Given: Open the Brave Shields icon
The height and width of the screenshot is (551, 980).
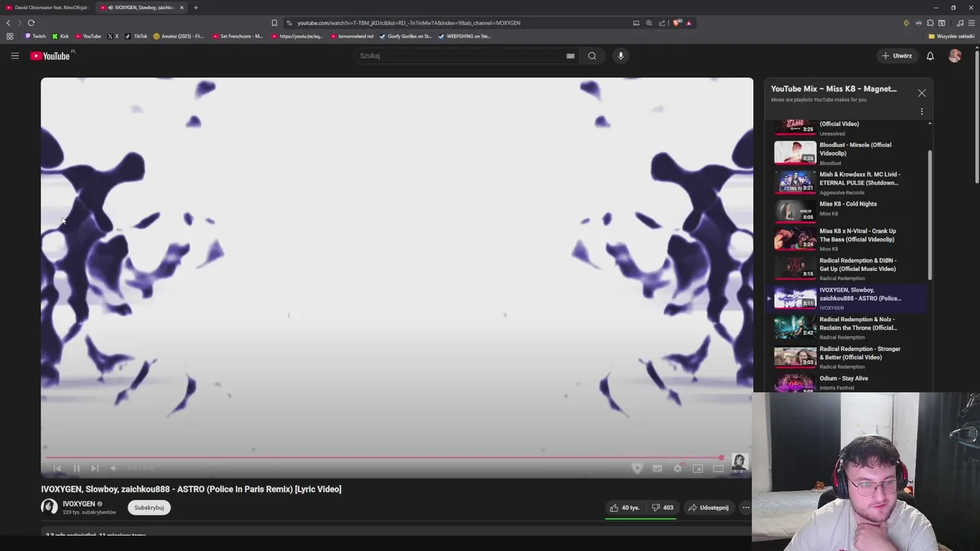Looking at the screenshot, I should 677,23.
